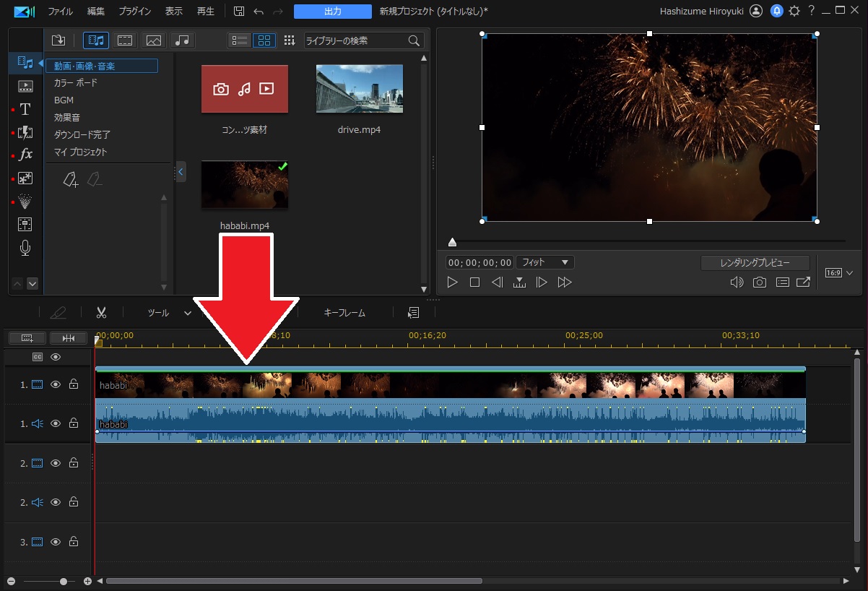Open the フィット zoom dropdown
This screenshot has height=591, width=868.
(x=544, y=262)
